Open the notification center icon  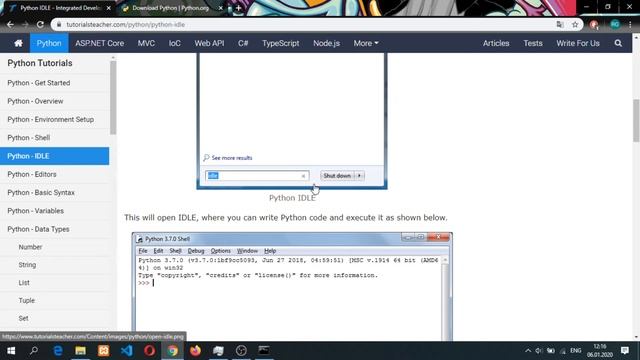click(624, 351)
